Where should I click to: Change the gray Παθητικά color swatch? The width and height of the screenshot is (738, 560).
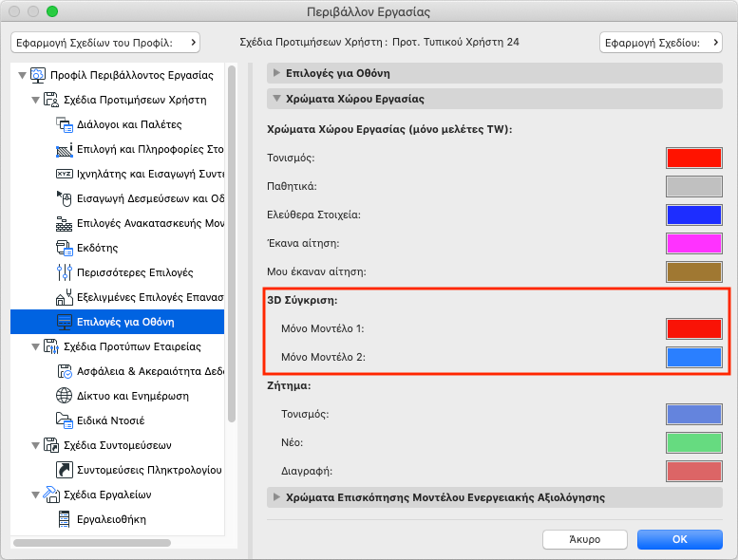pos(693,186)
